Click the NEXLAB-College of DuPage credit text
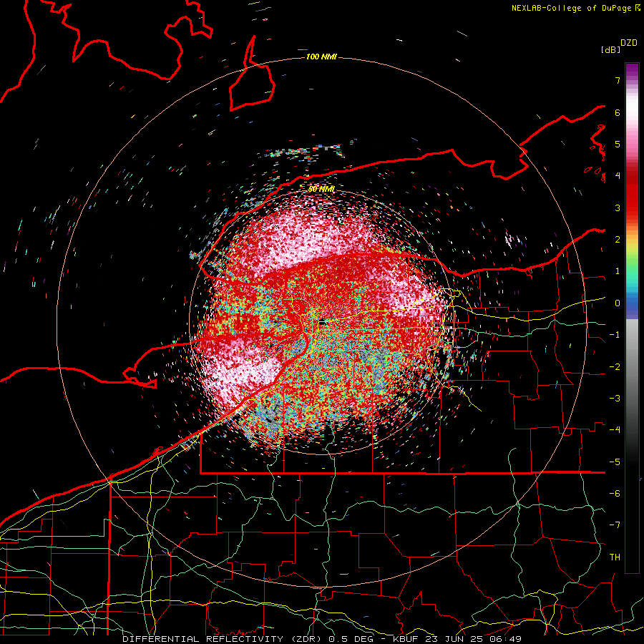644x644 pixels. pyautogui.click(x=572, y=8)
